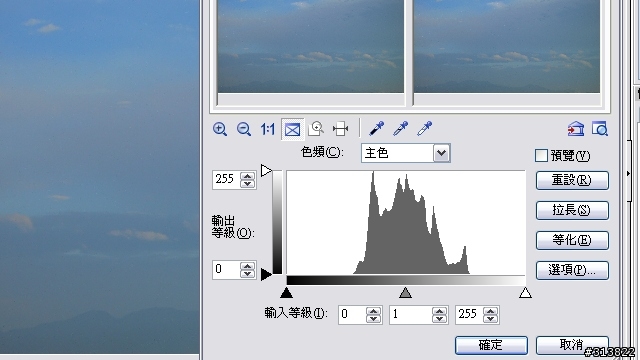Viewport: 640px width, 360px height.
Task: Set preview zoom to 1:1
Action: 268,129
